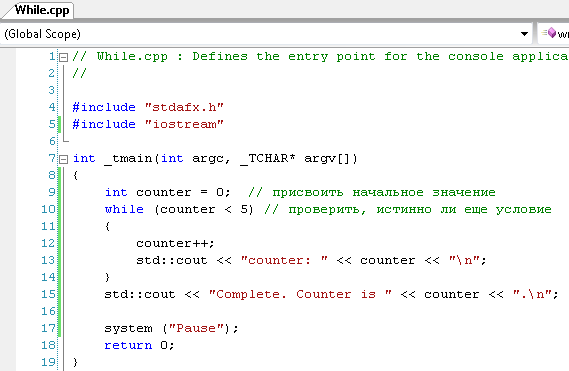Click the purple member icon in the members dropdown

coord(552,33)
